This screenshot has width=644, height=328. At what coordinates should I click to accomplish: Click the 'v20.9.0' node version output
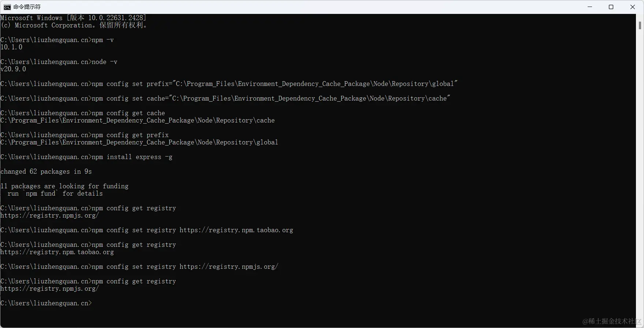[13, 69]
